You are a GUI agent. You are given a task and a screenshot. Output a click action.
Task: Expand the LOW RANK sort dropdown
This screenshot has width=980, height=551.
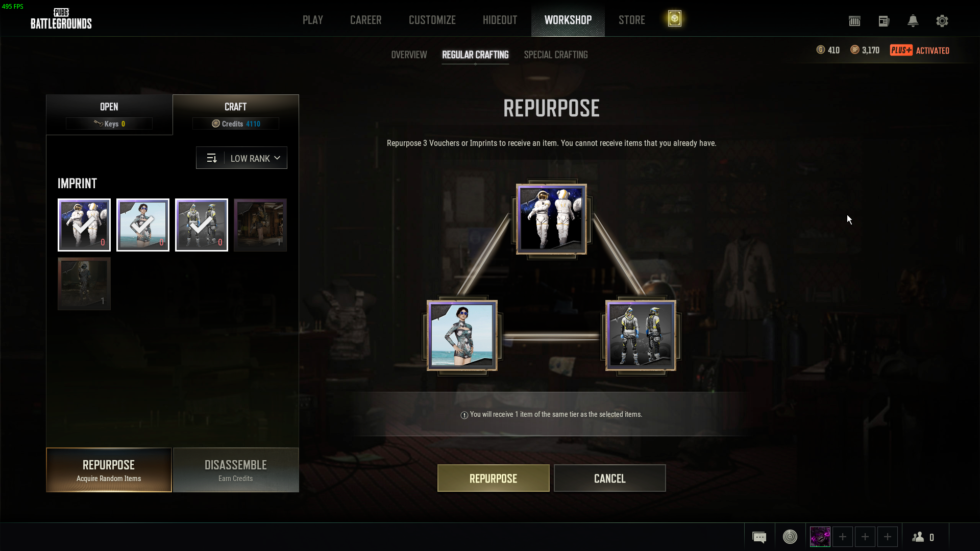[255, 158]
